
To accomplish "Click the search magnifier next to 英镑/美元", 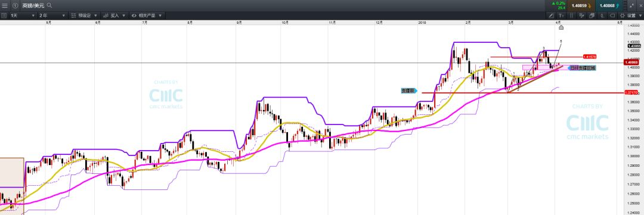I will (x=49, y=5).
